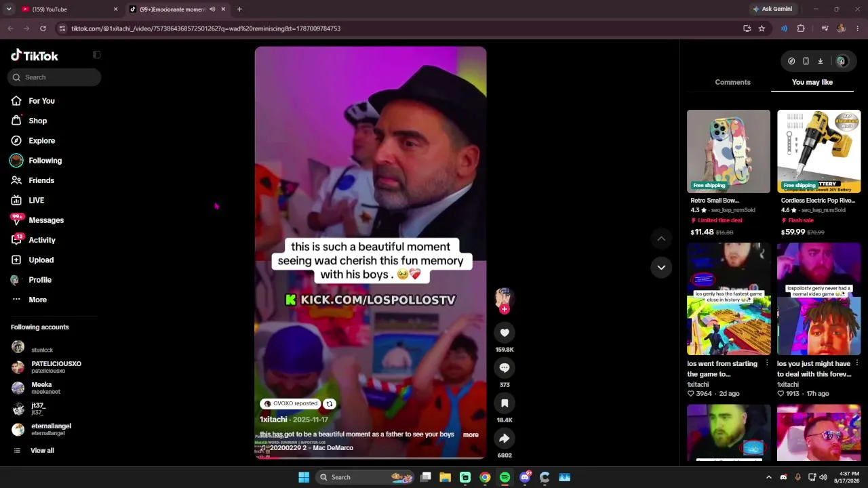Open Messages in the sidebar

(x=46, y=220)
